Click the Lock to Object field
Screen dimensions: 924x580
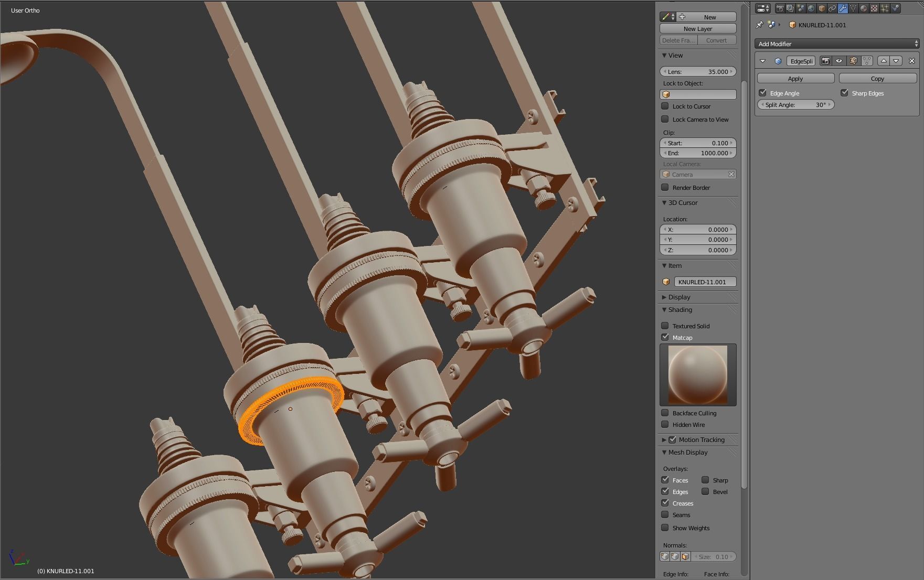tap(698, 94)
